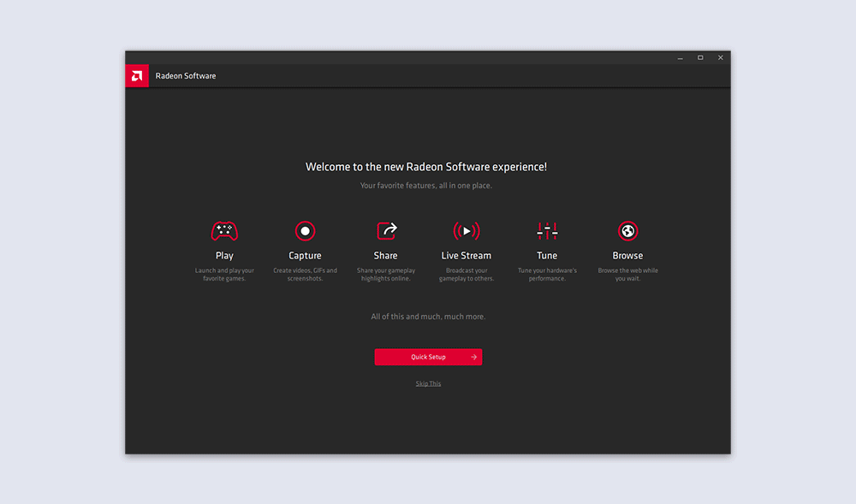Click the welcome headline text
This screenshot has width=856, height=504.
pos(425,167)
